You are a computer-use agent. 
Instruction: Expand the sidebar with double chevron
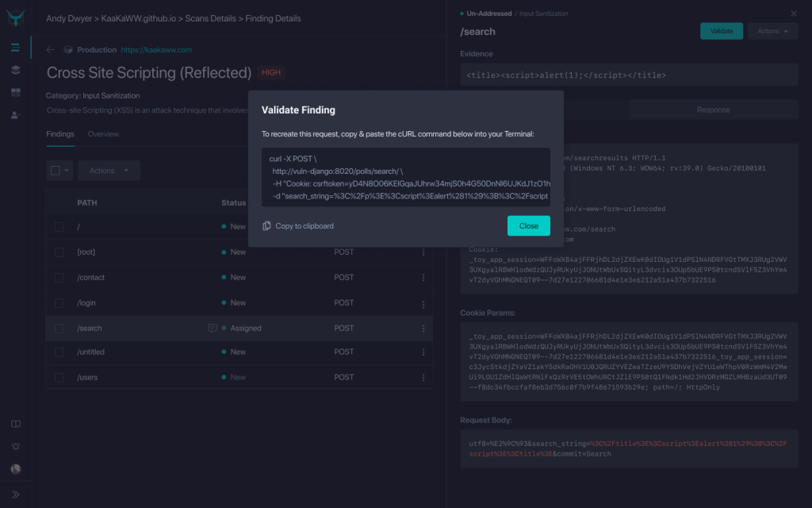point(15,494)
